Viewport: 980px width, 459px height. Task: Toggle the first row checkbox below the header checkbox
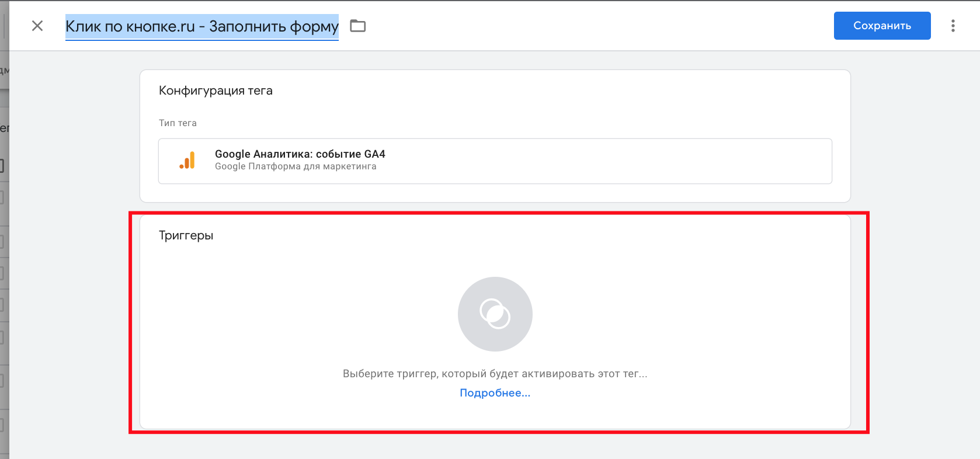2,197
